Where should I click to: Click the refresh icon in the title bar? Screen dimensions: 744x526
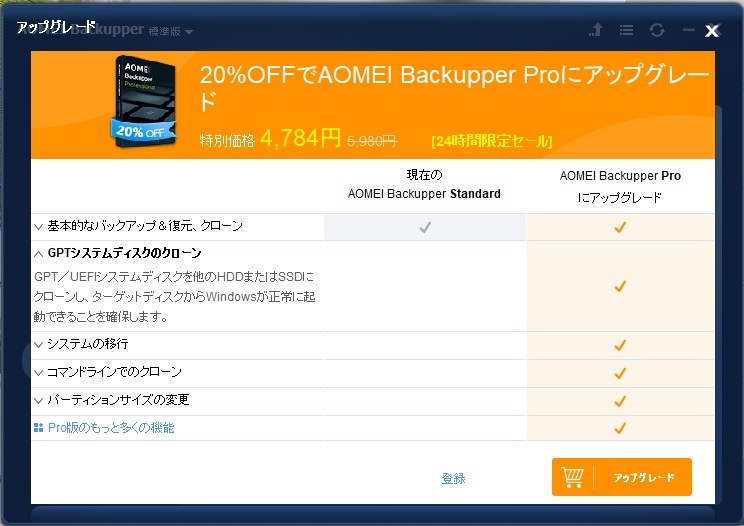(657, 30)
